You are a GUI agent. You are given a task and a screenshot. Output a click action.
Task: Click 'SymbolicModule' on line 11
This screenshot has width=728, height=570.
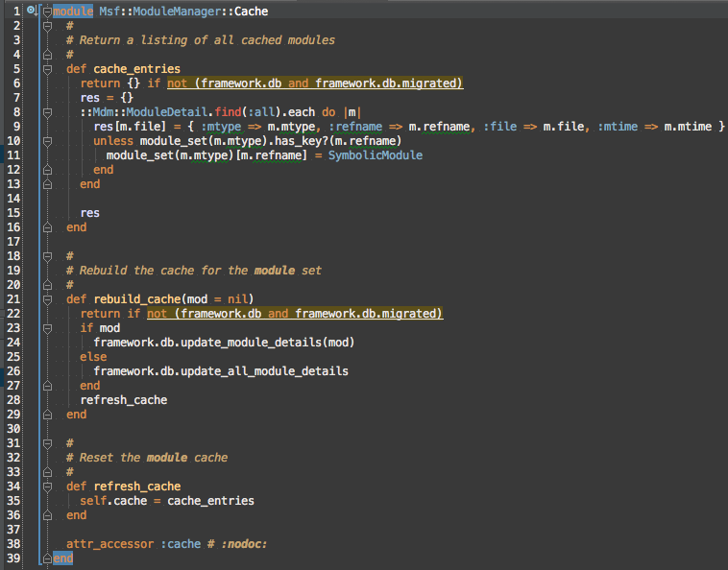(x=376, y=154)
